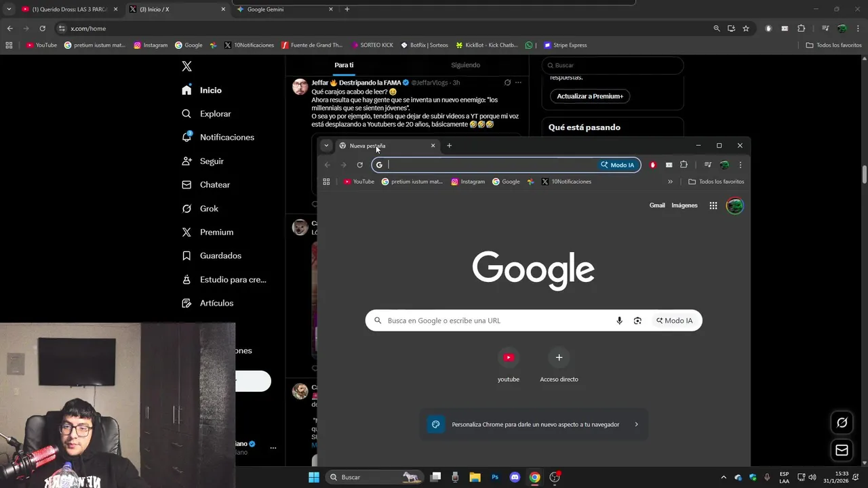Open the more options menu on Jeffar's post

pyautogui.click(x=518, y=83)
